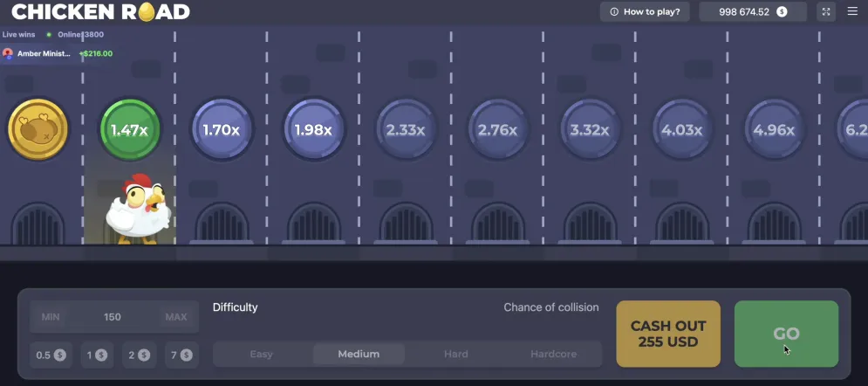The height and width of the screenshot is (386, 868).
Task: Set bet to MIN
Action: click(51, 317)
